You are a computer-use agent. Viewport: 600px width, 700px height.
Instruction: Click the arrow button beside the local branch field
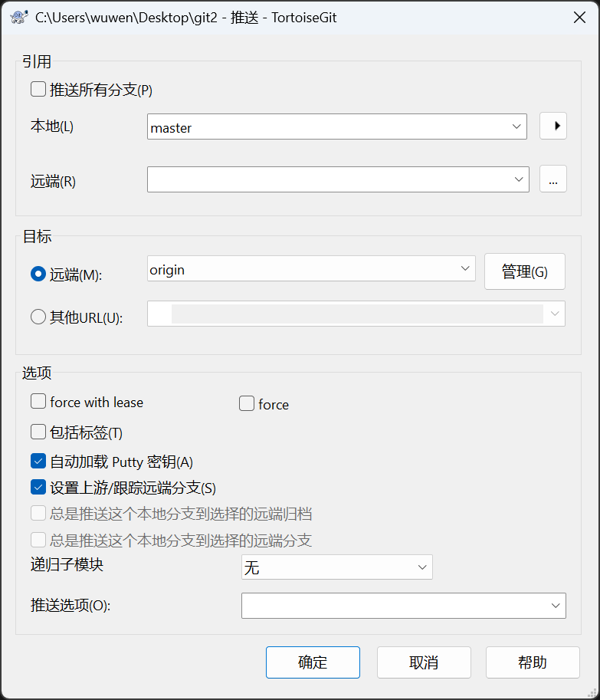pyautogui.click(x=553, y=126)
